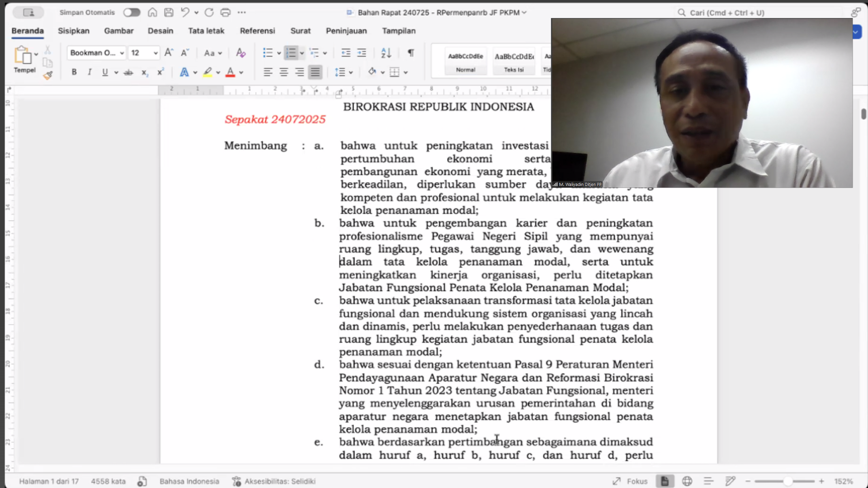The image size is (868, 488).
Task: Align text left
Action: point(268,72)
